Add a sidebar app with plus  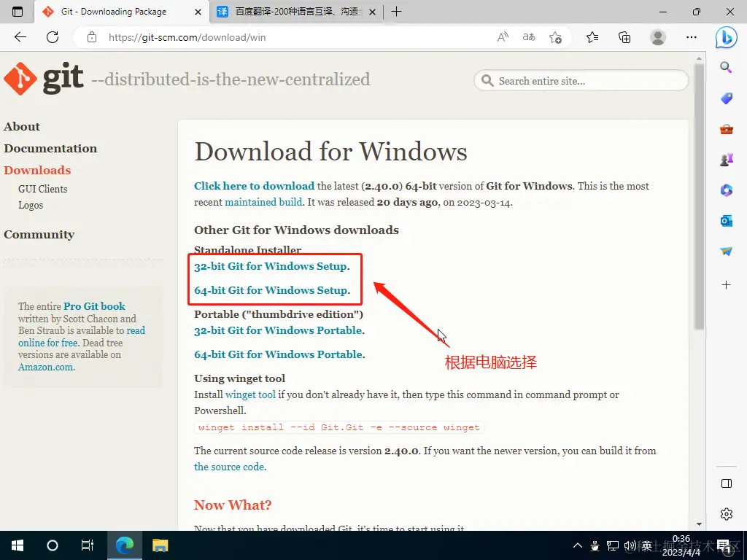pos(726,285)
